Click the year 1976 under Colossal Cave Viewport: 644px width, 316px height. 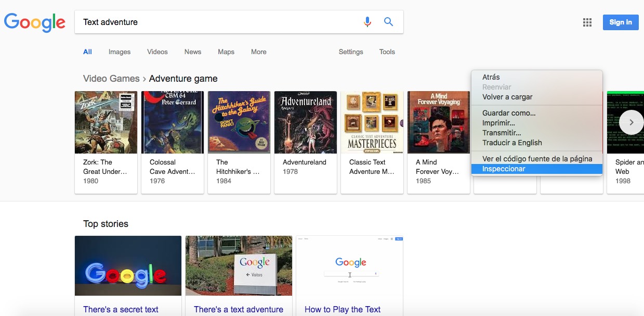157,181
